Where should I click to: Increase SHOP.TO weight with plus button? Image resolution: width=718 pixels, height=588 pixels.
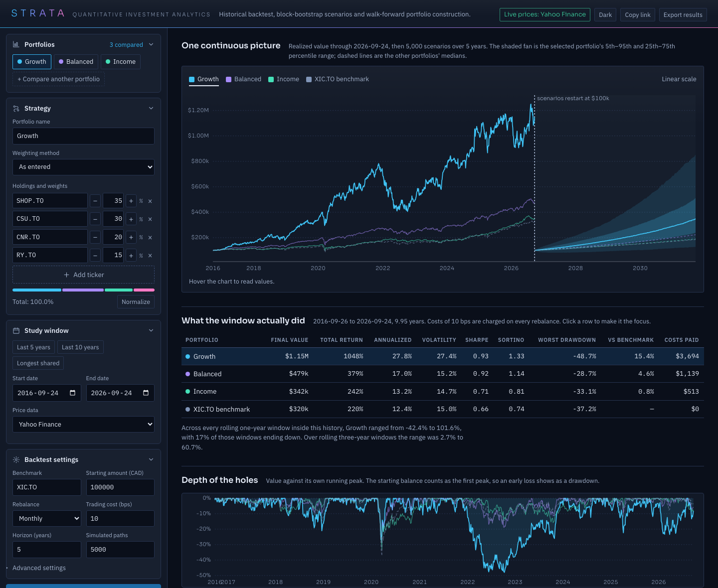(131, 201)
